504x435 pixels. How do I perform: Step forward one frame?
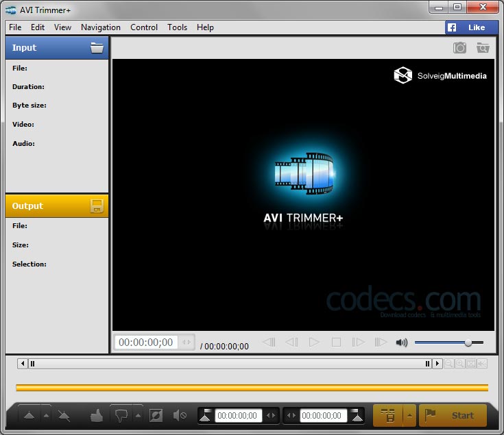tap(358, 343)
